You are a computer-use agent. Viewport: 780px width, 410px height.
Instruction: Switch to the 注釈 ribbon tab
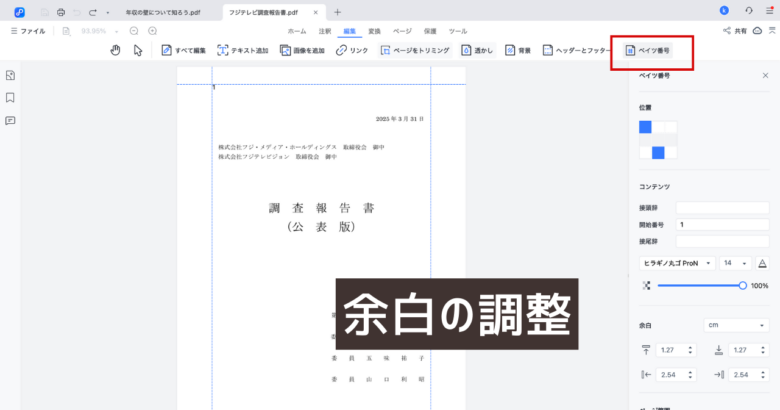pyautogui.click(x=323, y=31)
